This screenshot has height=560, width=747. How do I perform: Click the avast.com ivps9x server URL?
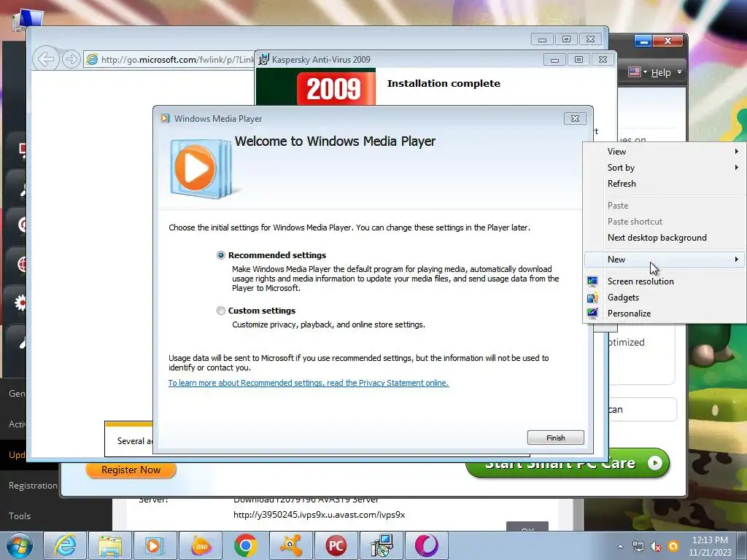coord(320,515)
